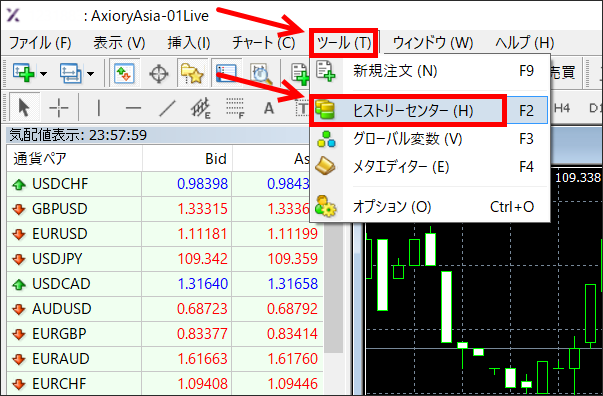Toggle the Market Watch window icon
The width and height of the screenshot is (603, 396).
[125, 72]
